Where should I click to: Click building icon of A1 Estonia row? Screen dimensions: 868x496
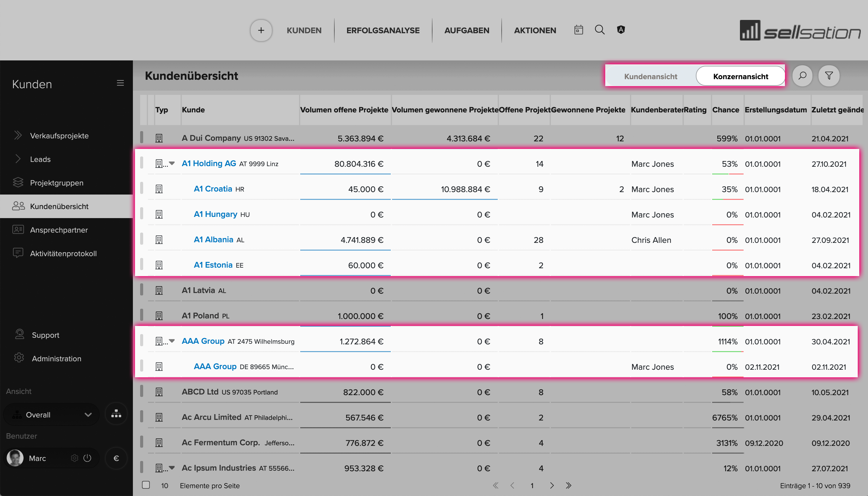[159, 266]
